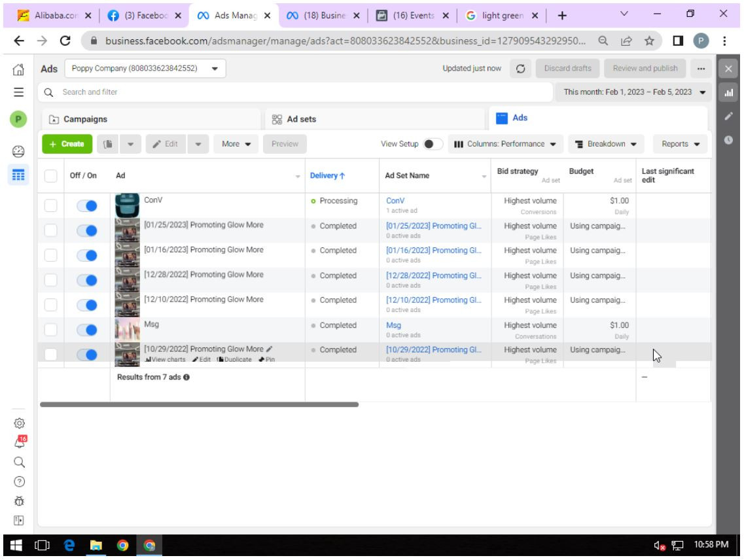Turn off the ConV ad toggle
744x560 pixels.
point(87,205)
